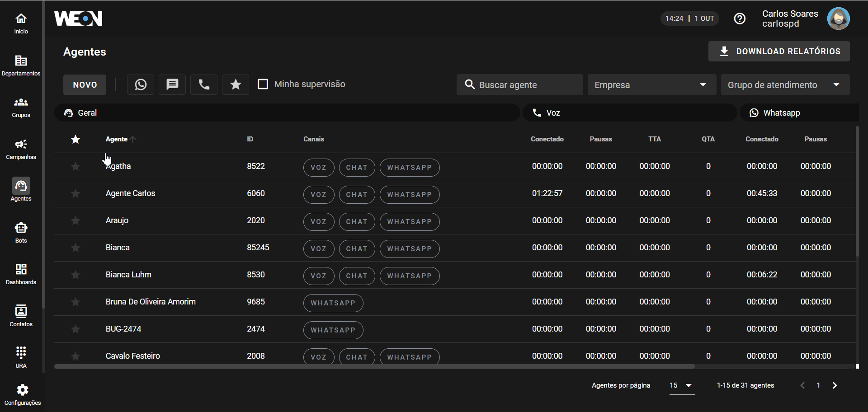This screenshot has width=868, height=412.
Task: Enable the Minha supervisão checkbox
Action: pos(263,84)
